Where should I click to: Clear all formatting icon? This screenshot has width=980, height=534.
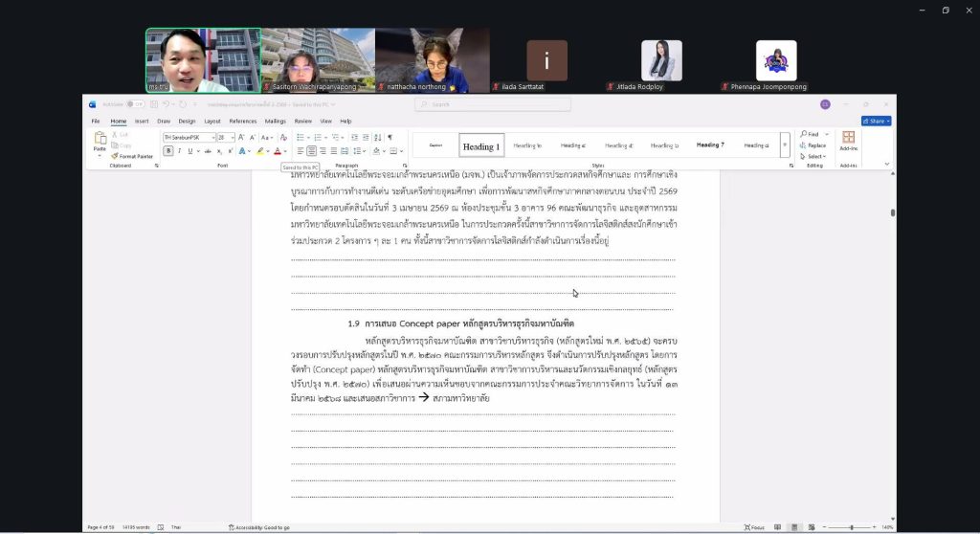(283, 138)
